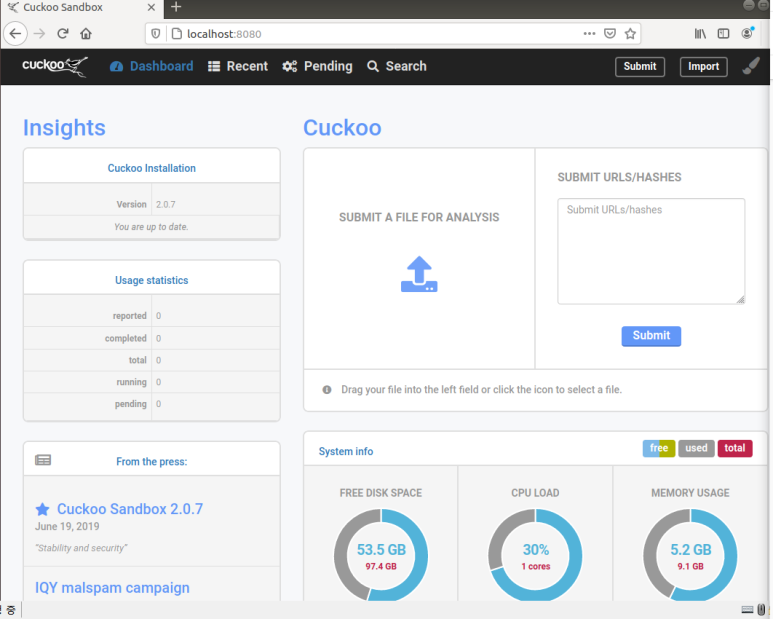The width and height of the screenshot is (773, 619).
Task: Click the blue Submit button for URLs
Action: pyautogui.click(x=651, y=336)
